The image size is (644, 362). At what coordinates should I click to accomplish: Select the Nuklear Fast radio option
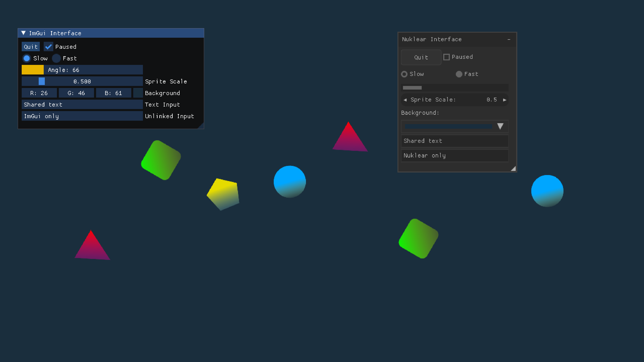(x=459, y=74)
